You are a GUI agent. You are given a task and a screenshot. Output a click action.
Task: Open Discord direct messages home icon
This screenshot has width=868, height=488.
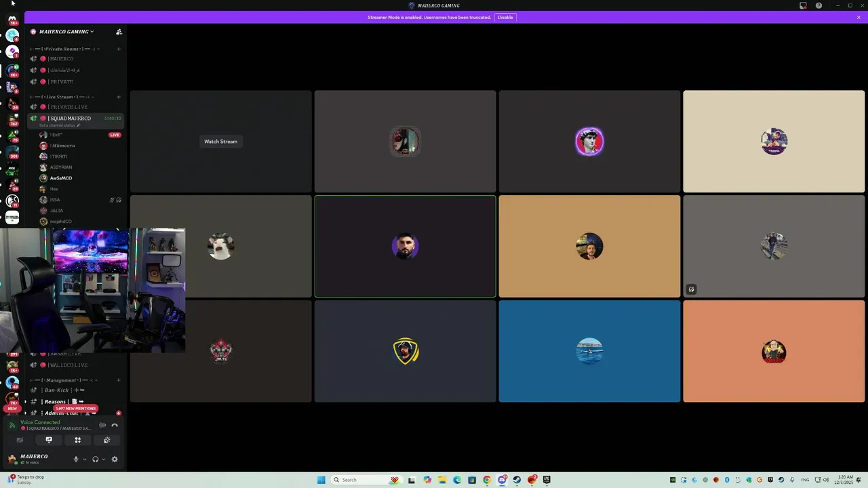(x=12, y=20)
